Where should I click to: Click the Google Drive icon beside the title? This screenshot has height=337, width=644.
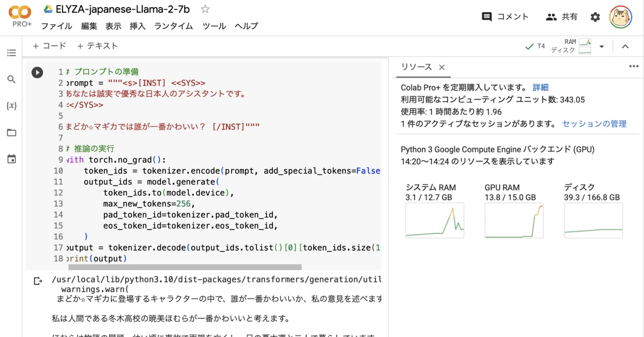[x=48, y=9]
